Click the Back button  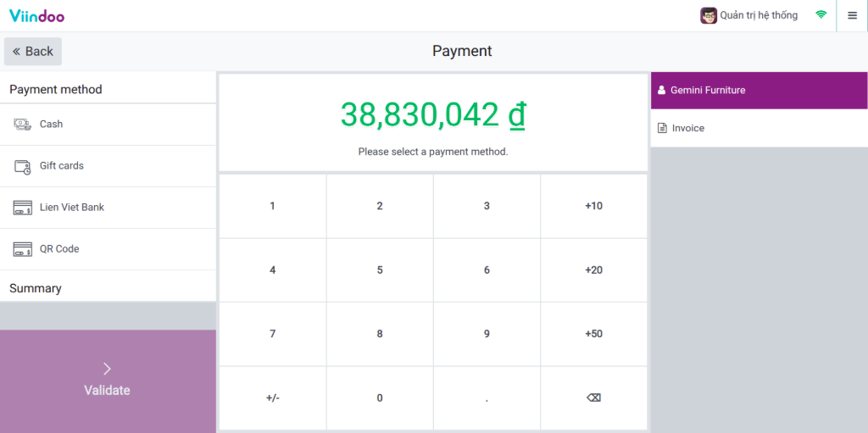(x=33, y=52)
